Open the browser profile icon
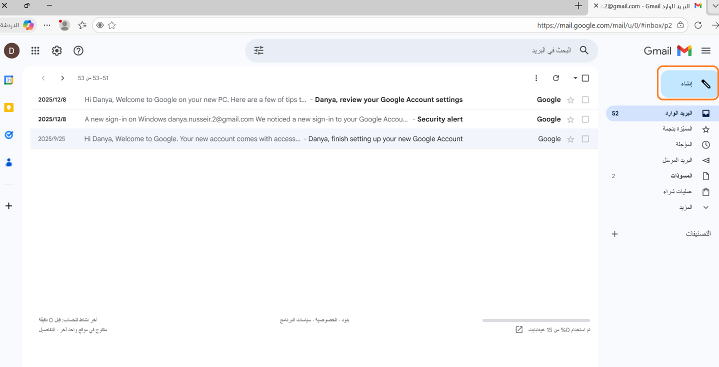 (x=64, y=25)
